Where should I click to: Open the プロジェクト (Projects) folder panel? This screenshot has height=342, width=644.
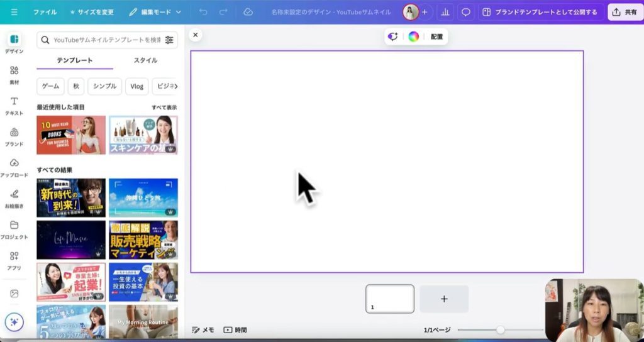tap(14, 228)
